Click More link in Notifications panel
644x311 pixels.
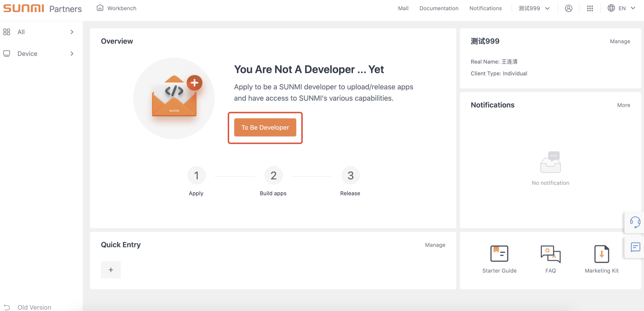623,105
